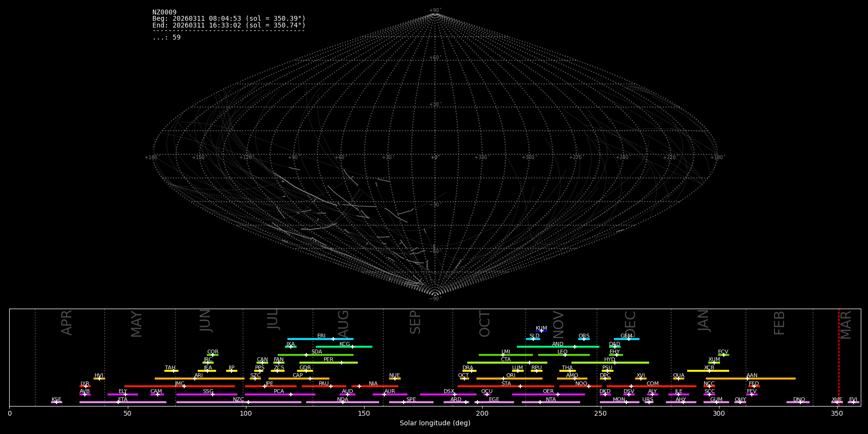Click the KSE shower label
The height and width of the screenshot is (434, 868).
pos(56,400)
